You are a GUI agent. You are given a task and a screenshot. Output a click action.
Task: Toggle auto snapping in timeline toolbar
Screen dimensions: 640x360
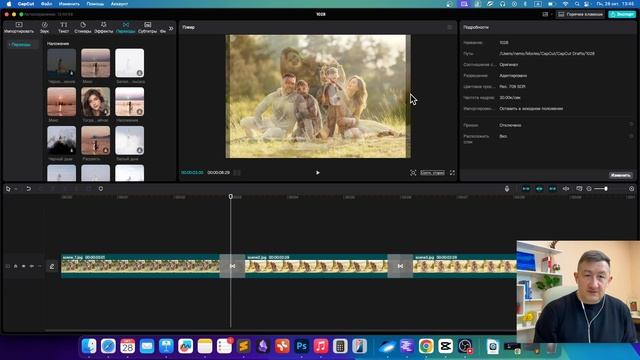(539, 189)
